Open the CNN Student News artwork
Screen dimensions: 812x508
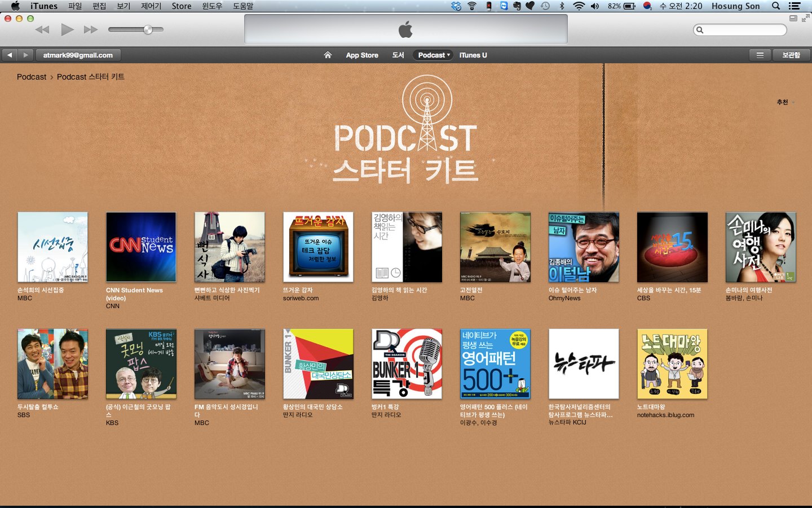tap(141, 247)
